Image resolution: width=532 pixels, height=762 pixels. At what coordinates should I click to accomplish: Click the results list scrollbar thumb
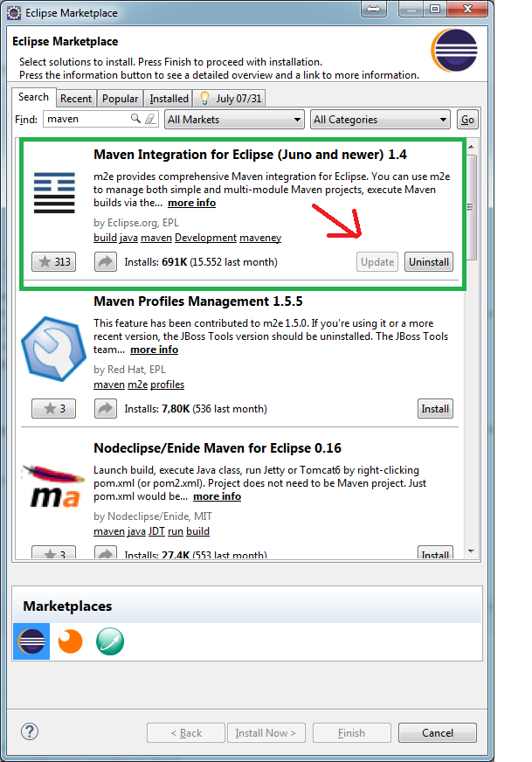point(470,207)
